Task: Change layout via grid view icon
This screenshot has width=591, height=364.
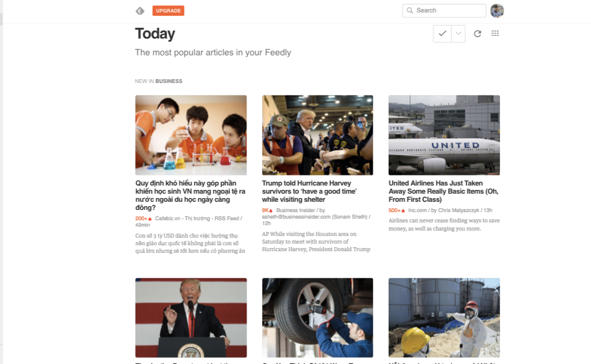Action: pos(495,34)
